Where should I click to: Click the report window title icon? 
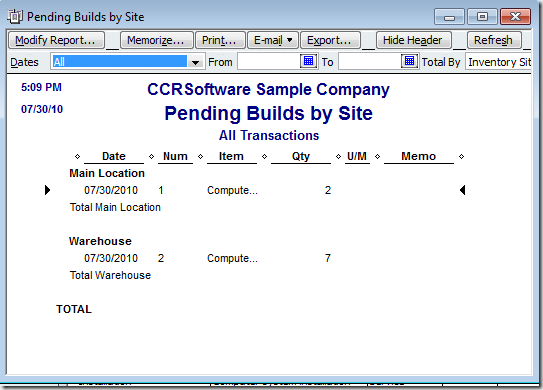tap(15, 16)
